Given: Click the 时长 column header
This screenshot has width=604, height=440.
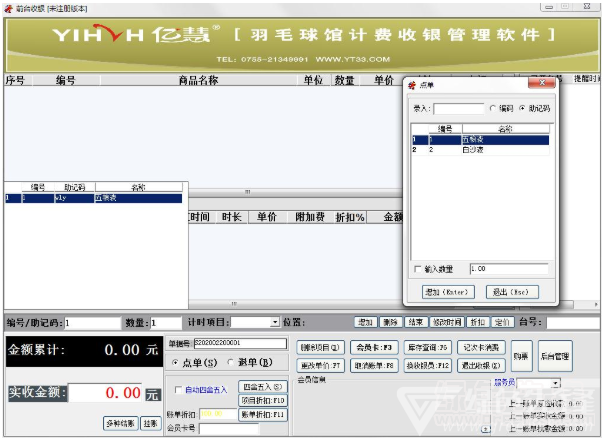Looking at the screenshot, I should tap(232, 217).
